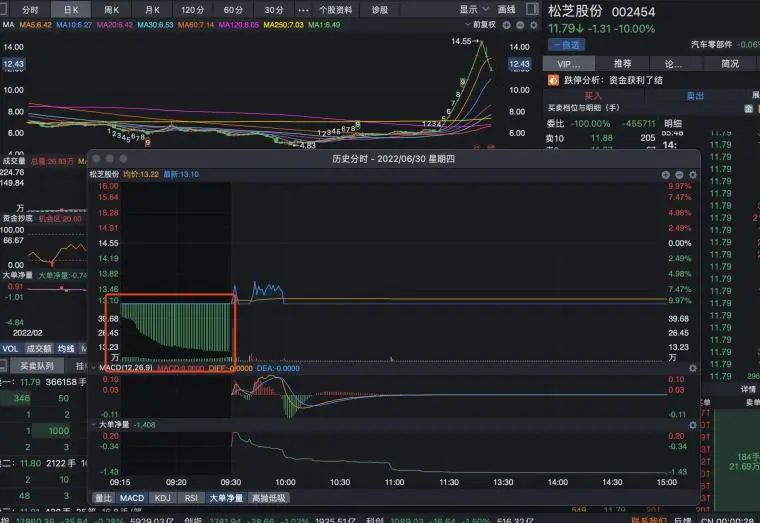Open 历史分时 window settings gear
Viewport: 760px width, 523px height.
693,174
